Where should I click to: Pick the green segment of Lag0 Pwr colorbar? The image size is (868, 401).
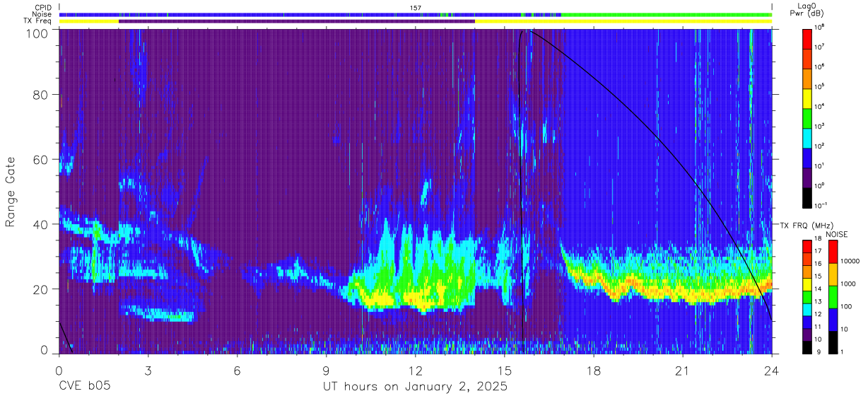pos(807,117)
